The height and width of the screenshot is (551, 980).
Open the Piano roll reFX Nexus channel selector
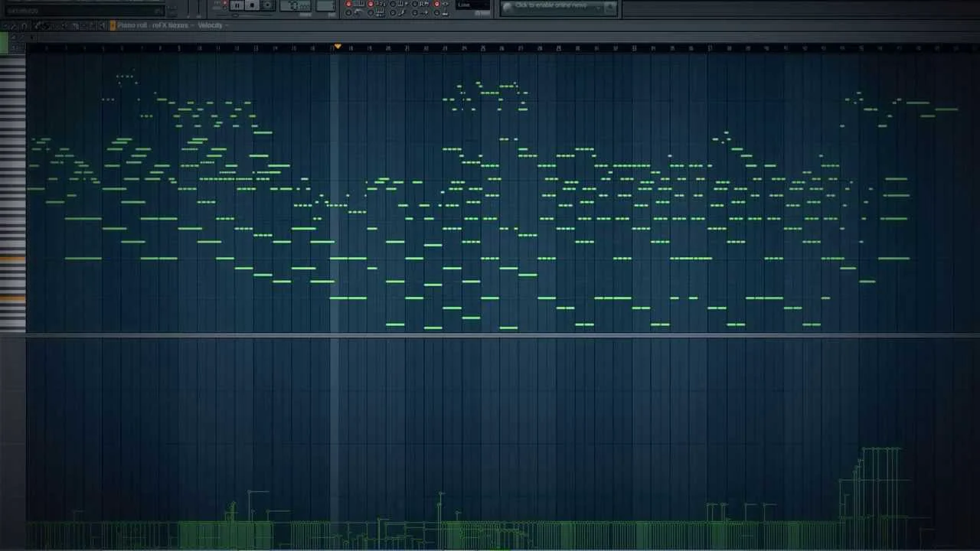[x=153, y=25]
